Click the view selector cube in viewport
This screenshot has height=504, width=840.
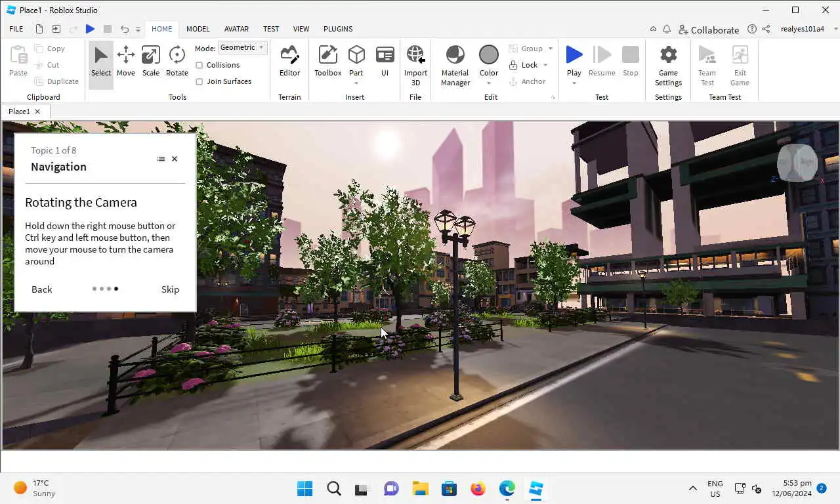[797, 162]
